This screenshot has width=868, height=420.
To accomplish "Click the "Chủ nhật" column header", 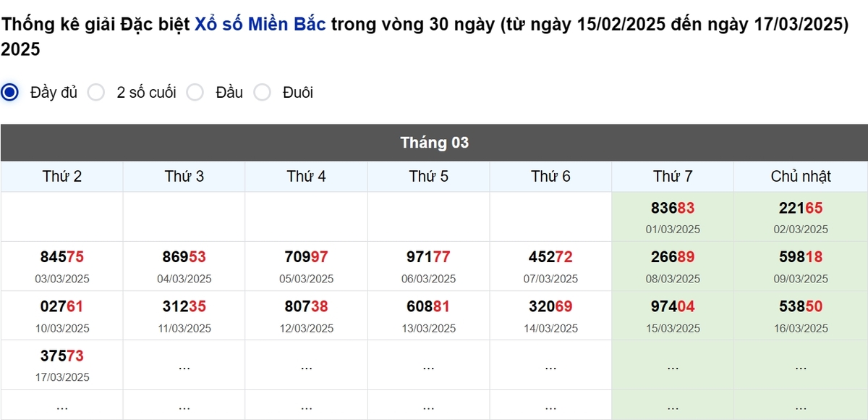I will click(800, 176).
